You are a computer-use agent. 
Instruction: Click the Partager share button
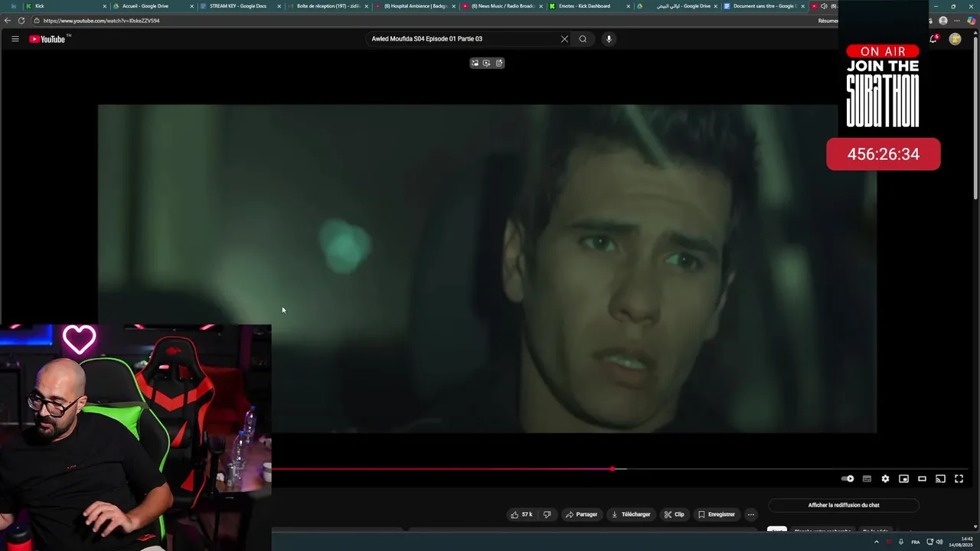(x=581, y=514)
